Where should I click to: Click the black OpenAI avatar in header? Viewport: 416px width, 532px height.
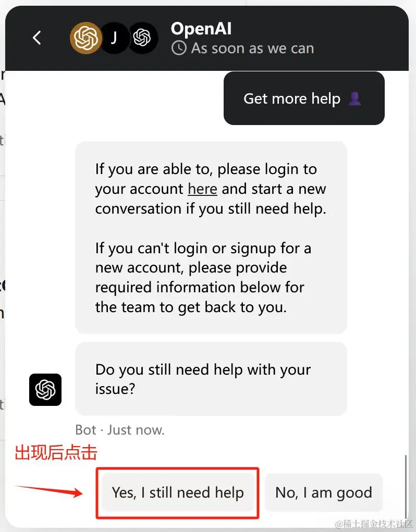tap(142, 38)
